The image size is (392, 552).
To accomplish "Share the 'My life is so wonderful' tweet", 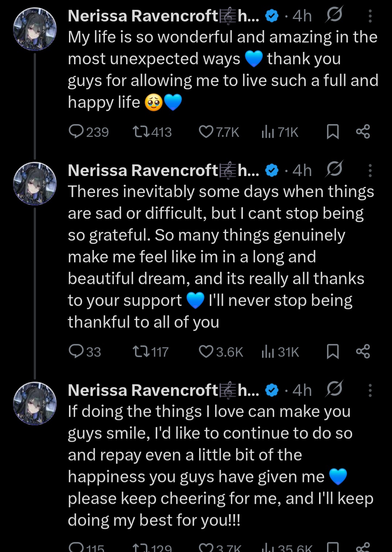I will click(363, 131).
